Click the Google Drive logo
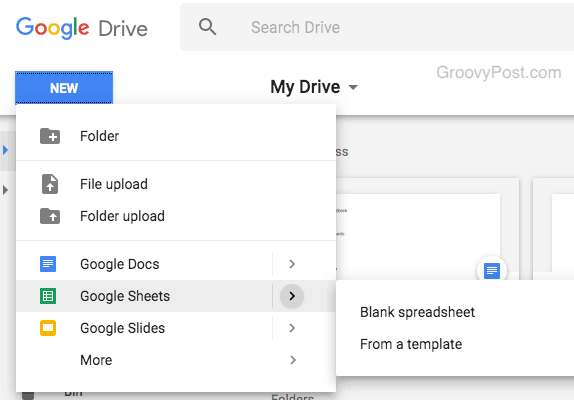The height and width of the screenshot is (400, 574). pos(82,28)
